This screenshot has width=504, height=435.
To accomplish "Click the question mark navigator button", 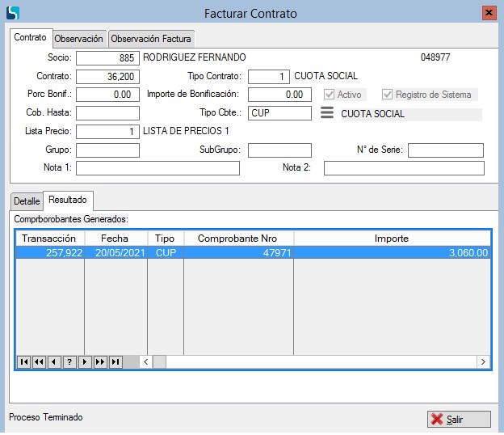I will pyautogui.click(x=69, y=361).
